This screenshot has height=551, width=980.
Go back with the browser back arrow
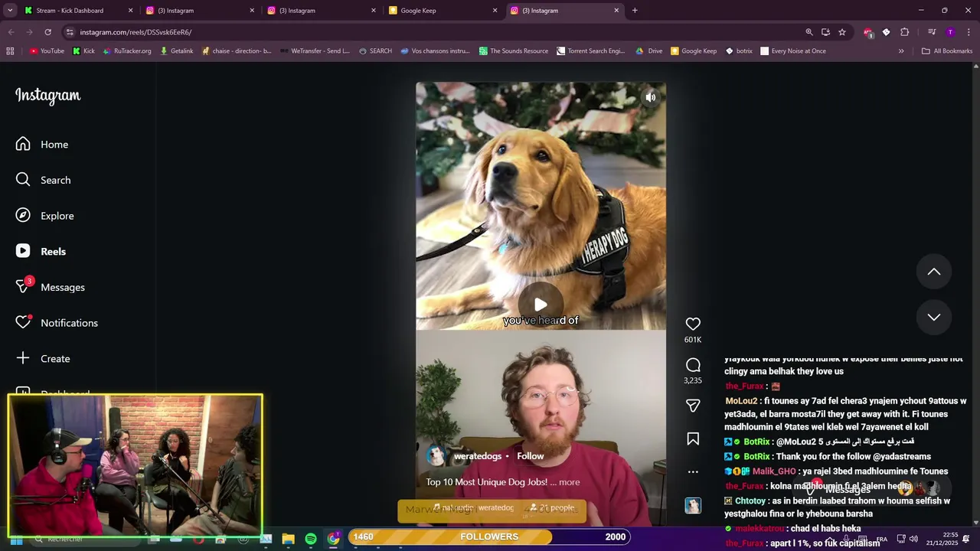[x=11, y=32]
